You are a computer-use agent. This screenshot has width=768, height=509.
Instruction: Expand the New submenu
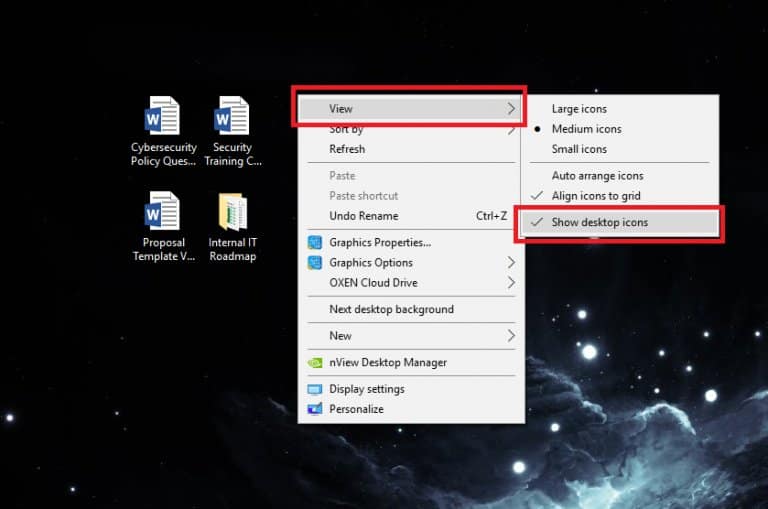tap(341, 336)
